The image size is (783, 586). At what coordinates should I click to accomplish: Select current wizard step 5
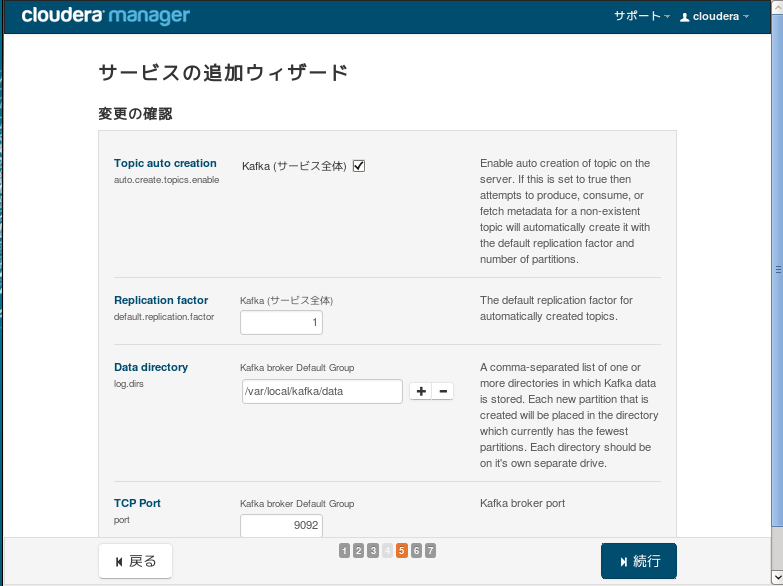(x=401, y=551)
